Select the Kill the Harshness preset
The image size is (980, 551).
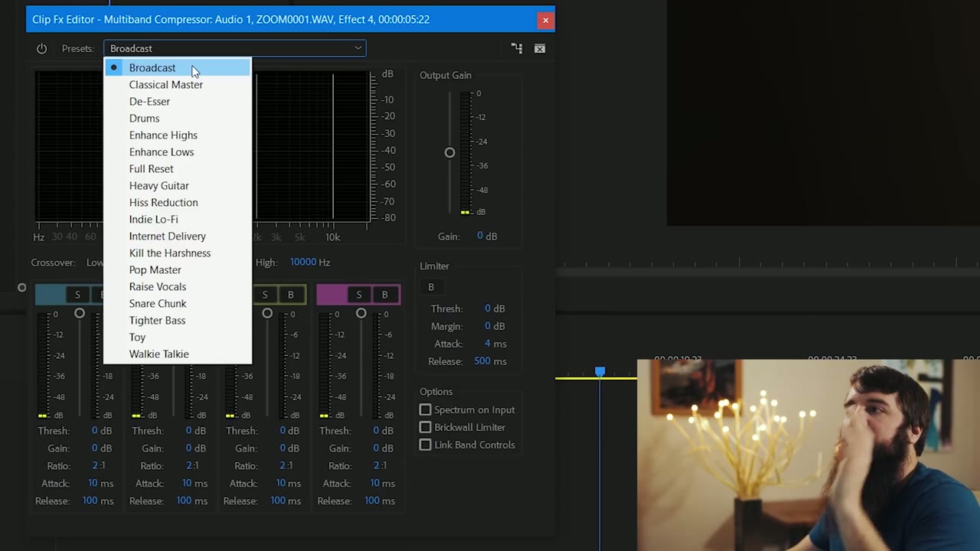point(178,253)
